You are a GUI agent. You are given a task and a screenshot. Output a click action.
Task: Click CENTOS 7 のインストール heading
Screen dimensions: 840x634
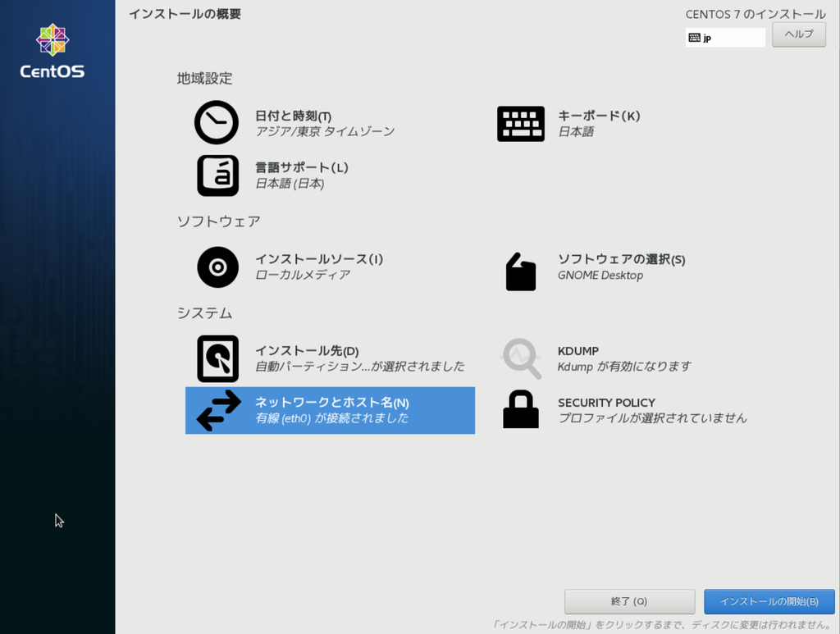[756, 15]
